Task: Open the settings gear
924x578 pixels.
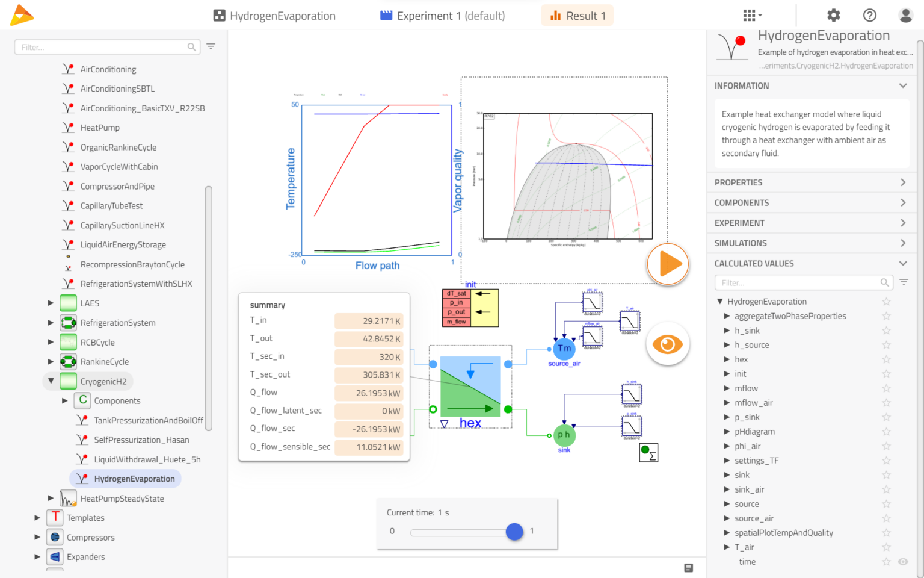Action: tap(833, 15)
